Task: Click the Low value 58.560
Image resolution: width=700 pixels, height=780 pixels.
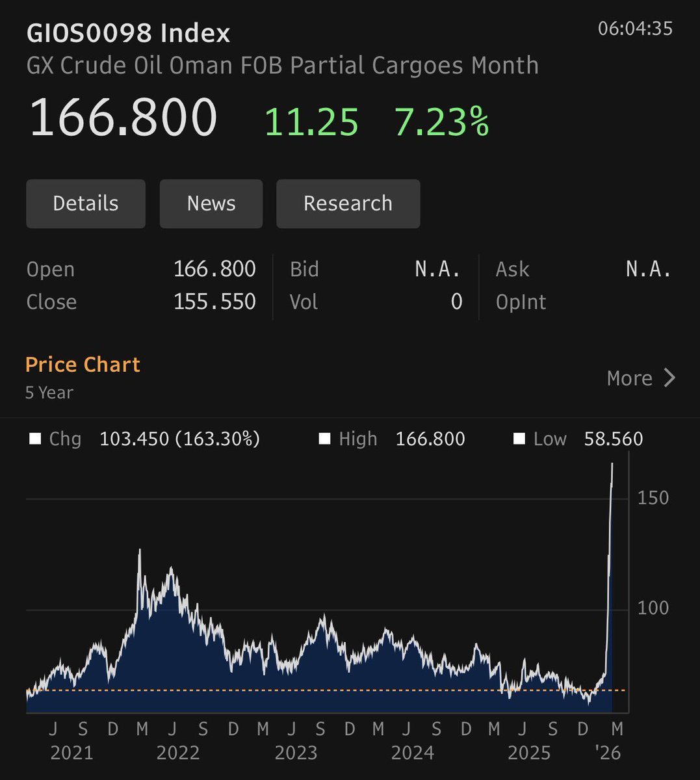Action: 614,439
